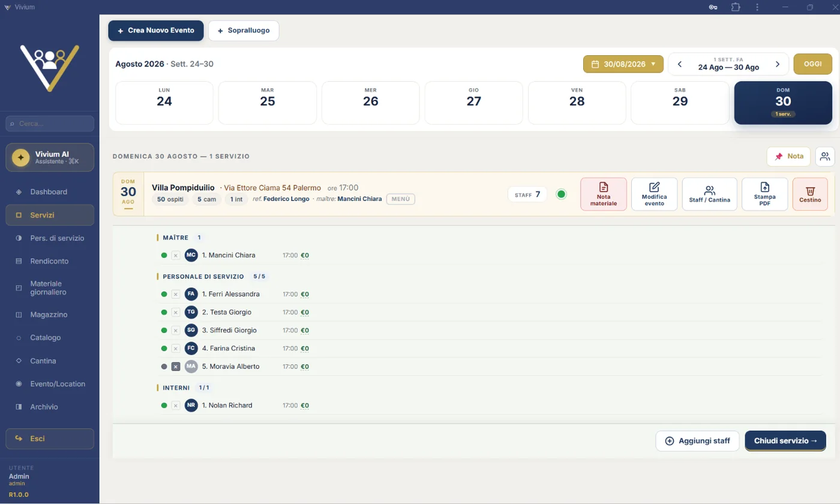The width and height of the screenshot is (840, 504).
Task: Open the Vivium AI assistant star icon
Action: (x=21, y=157)
